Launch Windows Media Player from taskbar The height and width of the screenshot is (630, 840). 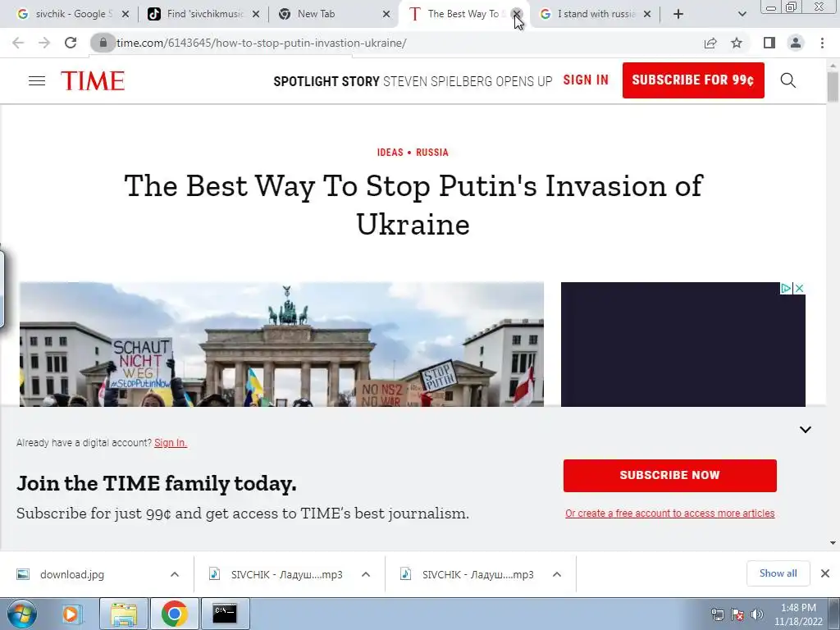point(71,614)
